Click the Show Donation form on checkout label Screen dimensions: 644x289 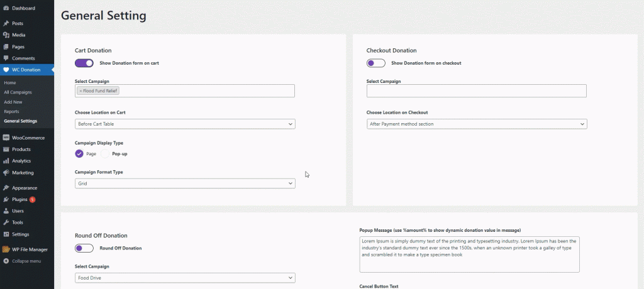(426, 63)
